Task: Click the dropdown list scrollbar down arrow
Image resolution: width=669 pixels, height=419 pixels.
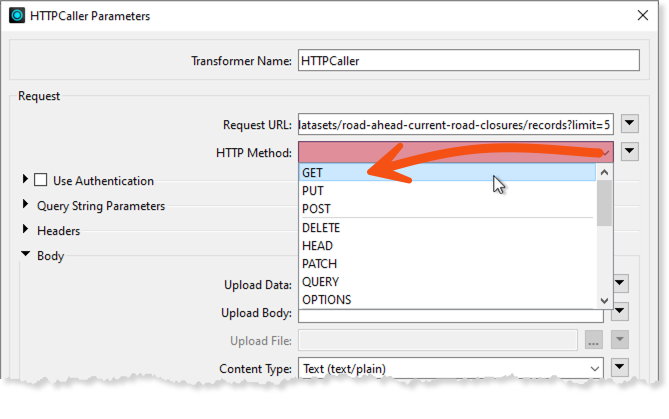Action: coord(604,300)
